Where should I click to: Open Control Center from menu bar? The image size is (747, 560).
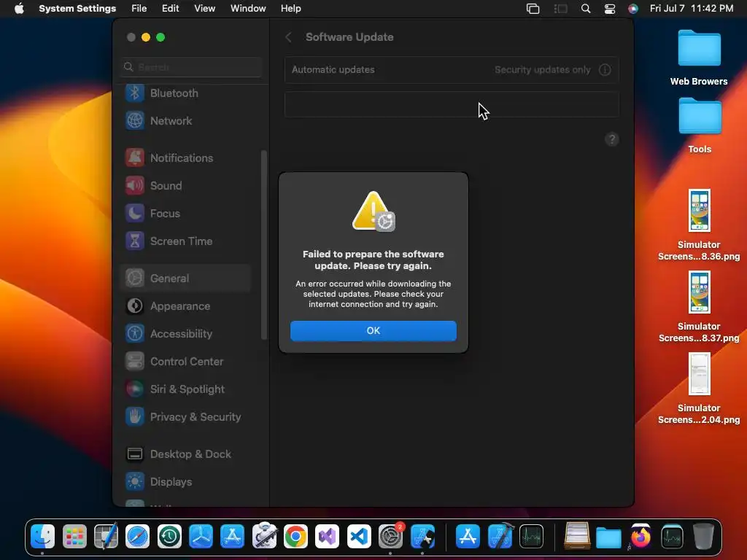coord(609,9)
